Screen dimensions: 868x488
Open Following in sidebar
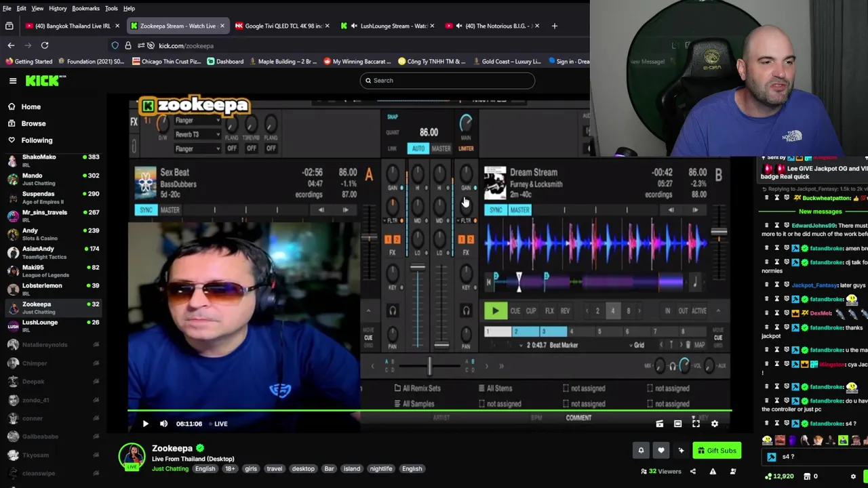click(x=37, y=140)
